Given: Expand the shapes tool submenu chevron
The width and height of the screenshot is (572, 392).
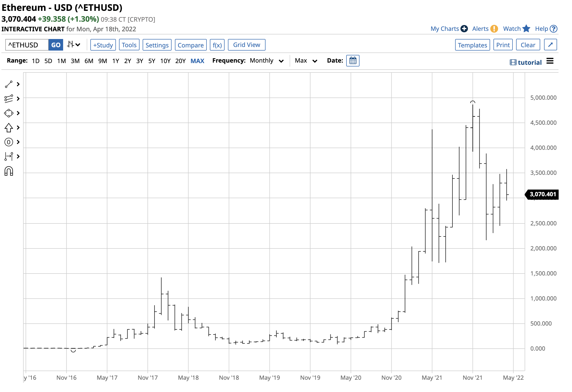Looking at the screenshot, I should [x=18, y=113].
